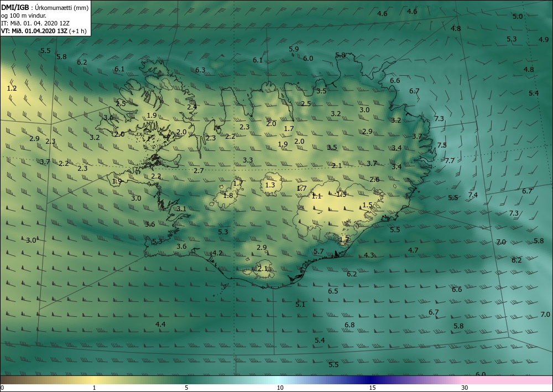Select the 4.2 value on the southwest coast
Image resolution: width=553 pixels, height=392 pixels.
click(217, 253)
